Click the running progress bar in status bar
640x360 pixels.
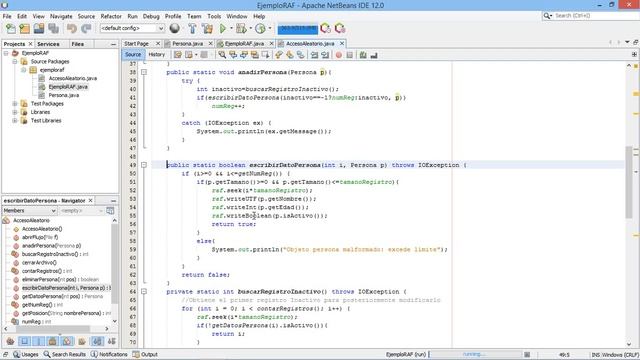point(475,354)
